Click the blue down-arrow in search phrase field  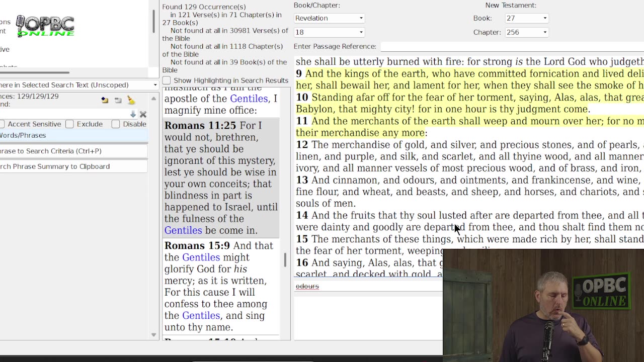[133, 114]
